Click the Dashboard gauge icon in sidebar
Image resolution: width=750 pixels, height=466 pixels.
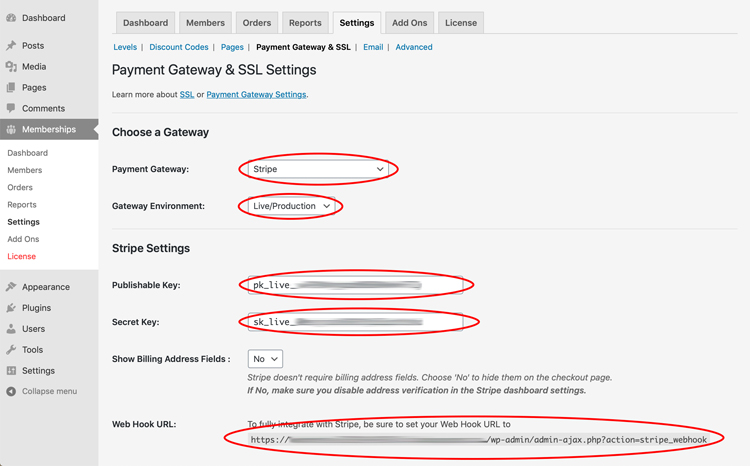[11, 18]
